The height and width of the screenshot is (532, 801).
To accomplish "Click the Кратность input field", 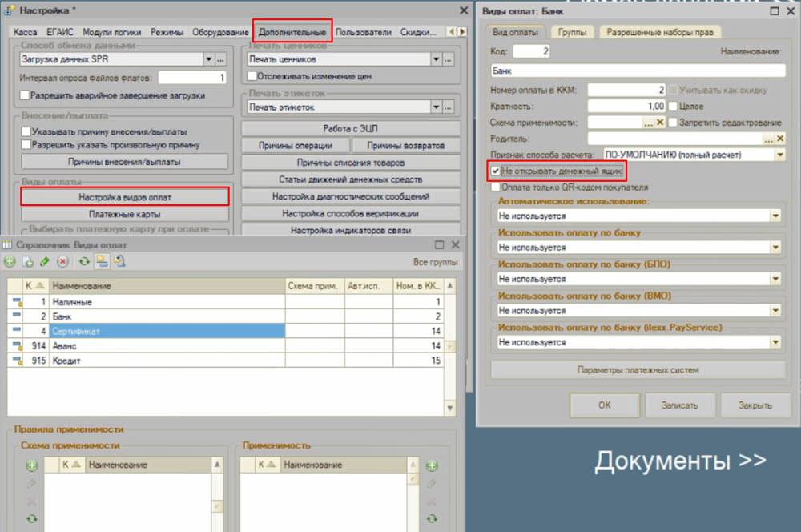I will point(626,106).
